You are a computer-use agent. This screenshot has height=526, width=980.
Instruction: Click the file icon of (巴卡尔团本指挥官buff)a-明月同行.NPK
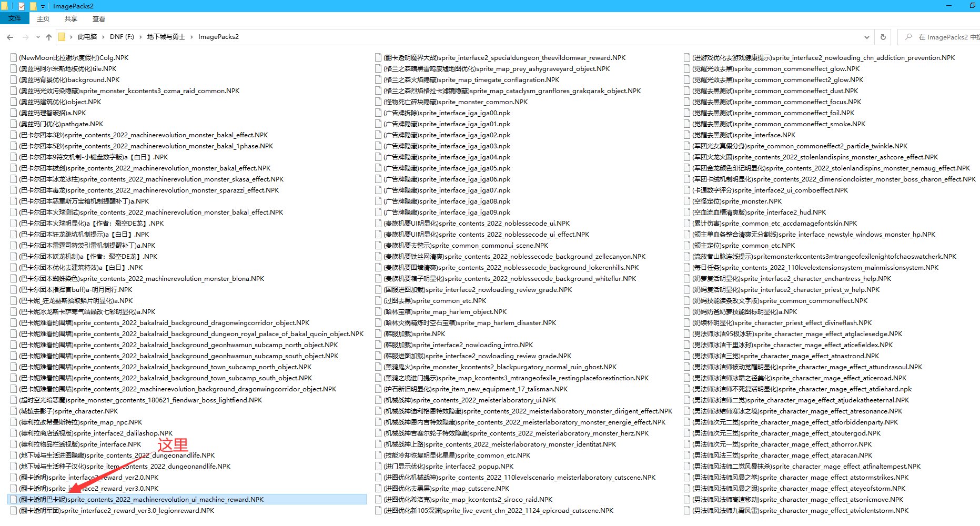pos(14,289)
